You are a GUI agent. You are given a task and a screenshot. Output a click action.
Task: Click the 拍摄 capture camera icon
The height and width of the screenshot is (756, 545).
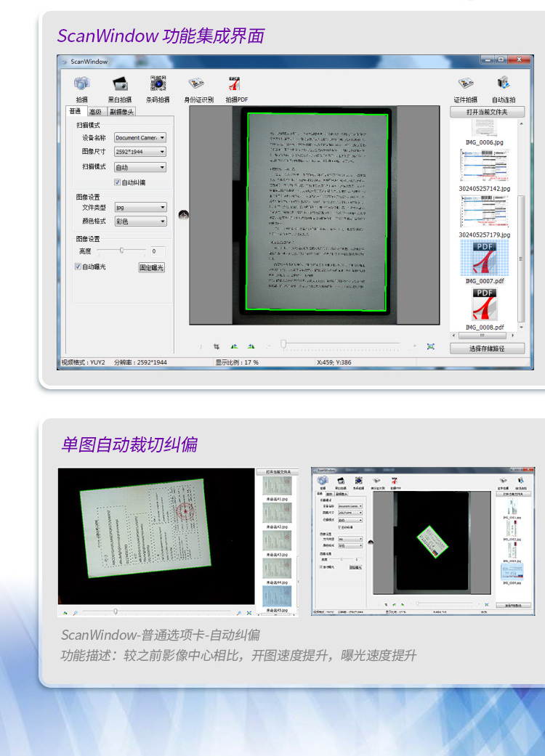coord(81,84)
